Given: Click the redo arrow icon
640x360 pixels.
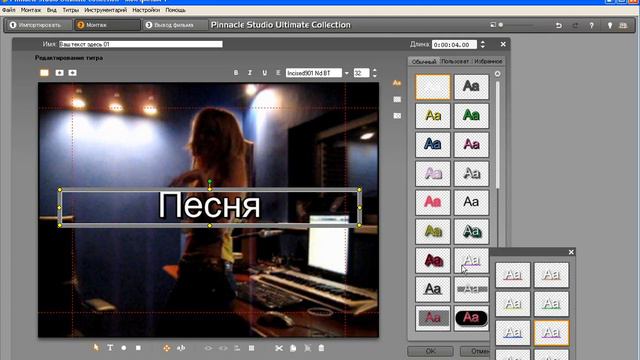Looking at the screenshot, I should coord(575,25).
